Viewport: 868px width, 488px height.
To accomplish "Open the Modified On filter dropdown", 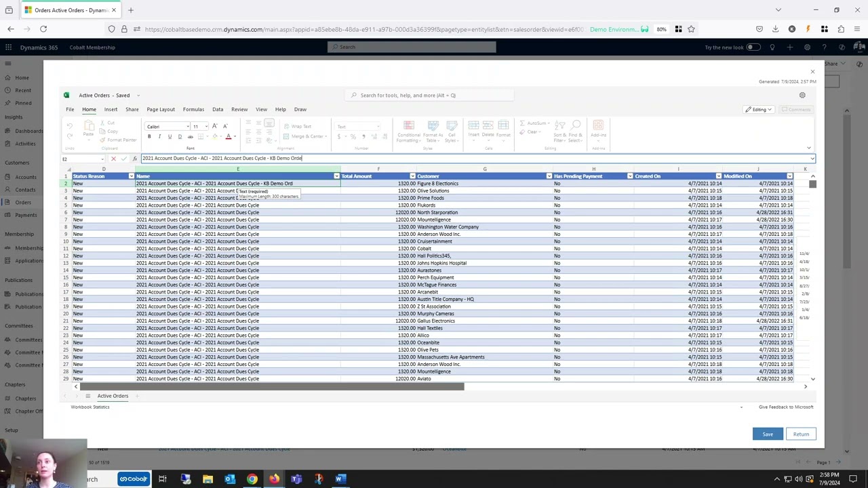I will pyautogui.click(x=789, y=176).
